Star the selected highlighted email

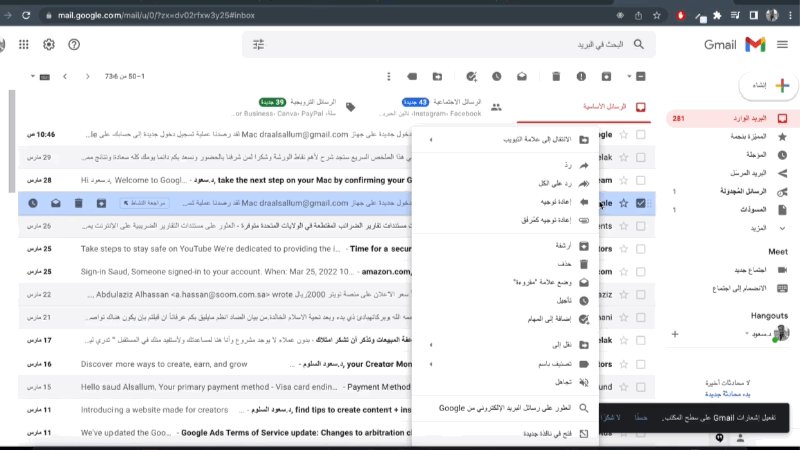(623, 203)
